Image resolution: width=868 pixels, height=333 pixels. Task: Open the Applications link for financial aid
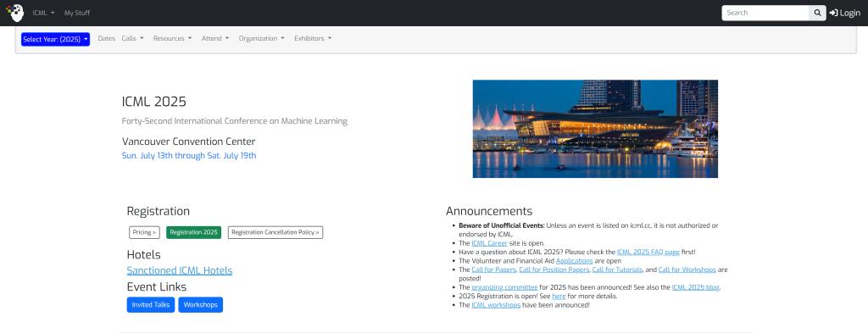[574, 260]
